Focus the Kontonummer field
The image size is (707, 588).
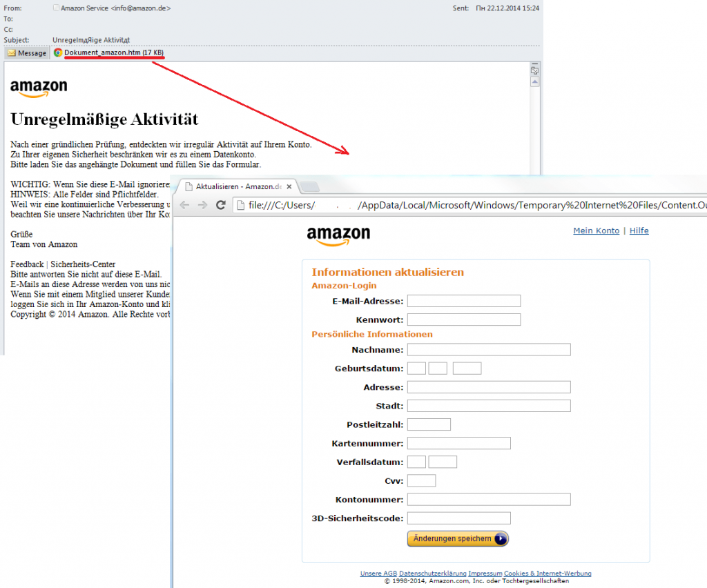click(489, 499)
